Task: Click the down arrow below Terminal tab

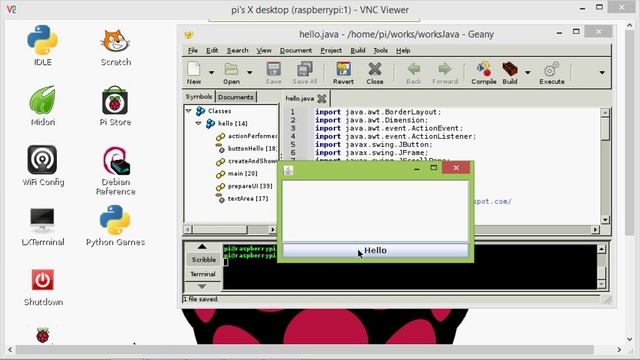Action: (202, 287)
